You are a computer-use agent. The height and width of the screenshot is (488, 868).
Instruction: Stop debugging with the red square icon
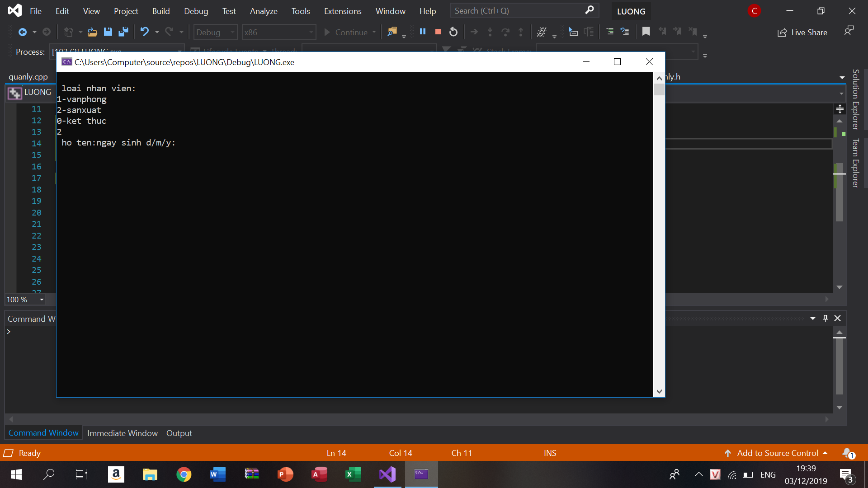[x=438, y=32]
